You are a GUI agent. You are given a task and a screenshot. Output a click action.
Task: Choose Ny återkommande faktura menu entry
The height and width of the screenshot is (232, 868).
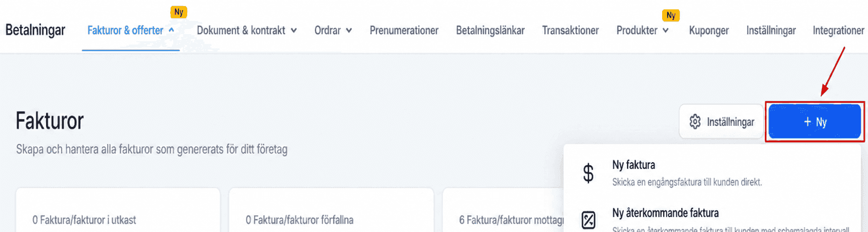(712, 219)
